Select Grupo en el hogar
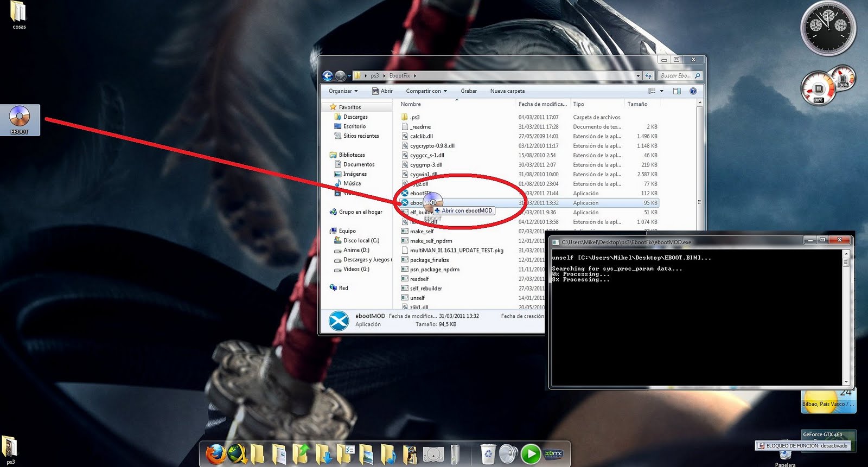Viewport: 868px width, 467px height. tap(360, 212)
